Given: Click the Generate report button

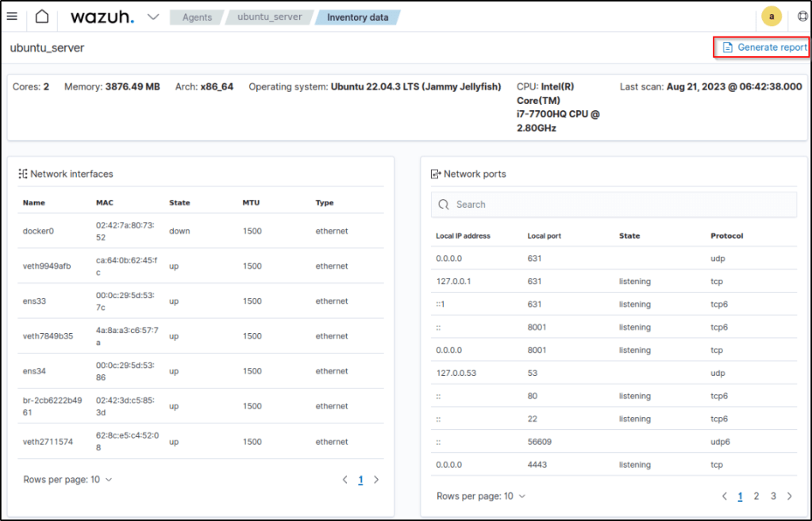Looking at the screenshot, I should tap(764, 48).
